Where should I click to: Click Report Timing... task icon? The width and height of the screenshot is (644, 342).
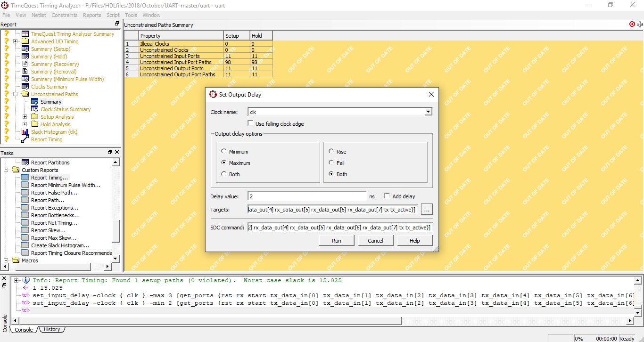[x=25, y=178]
